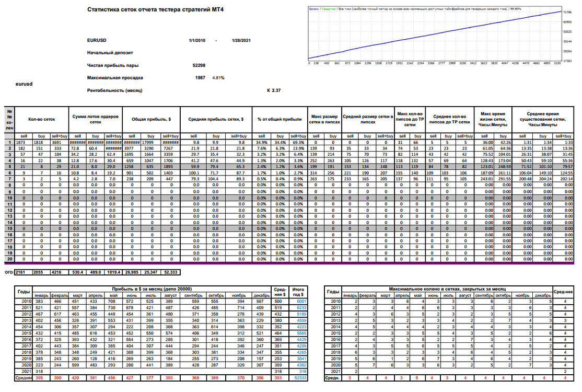582x392 pixels.
Task: Click the chart axis value '71786'
Action: click(x=567, y=12)
